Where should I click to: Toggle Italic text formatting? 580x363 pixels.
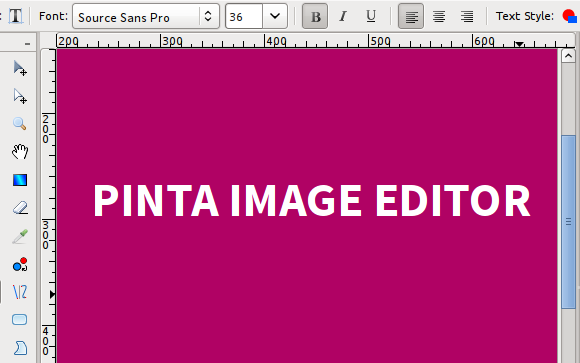coord(343,16)
